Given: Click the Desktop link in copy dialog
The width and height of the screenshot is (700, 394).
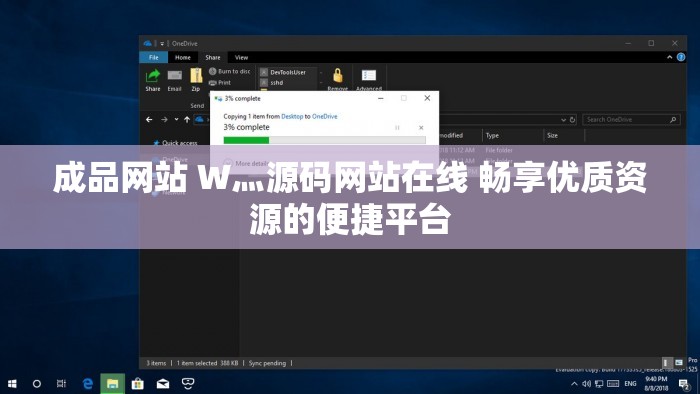Looking at the screenshot, I should (292, 116).
